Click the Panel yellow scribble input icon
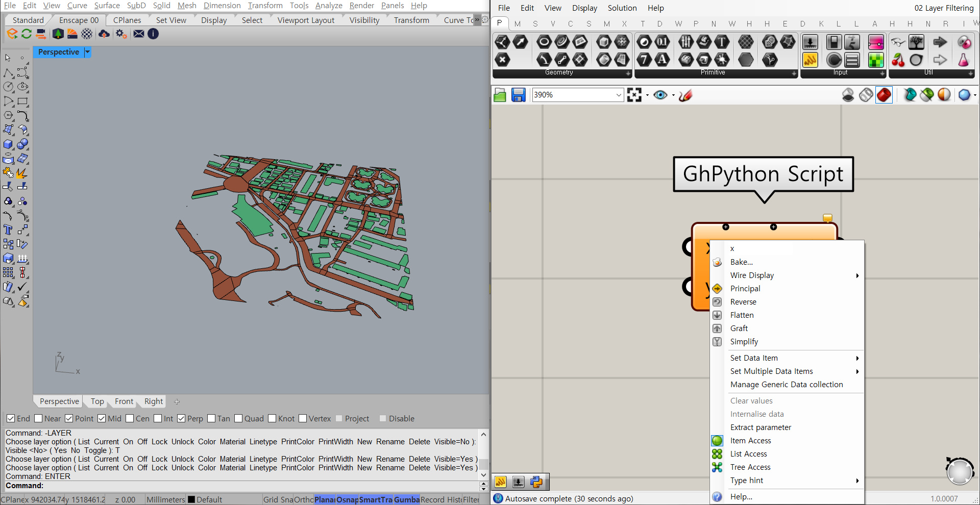980x505 pixels. point(810,60)
